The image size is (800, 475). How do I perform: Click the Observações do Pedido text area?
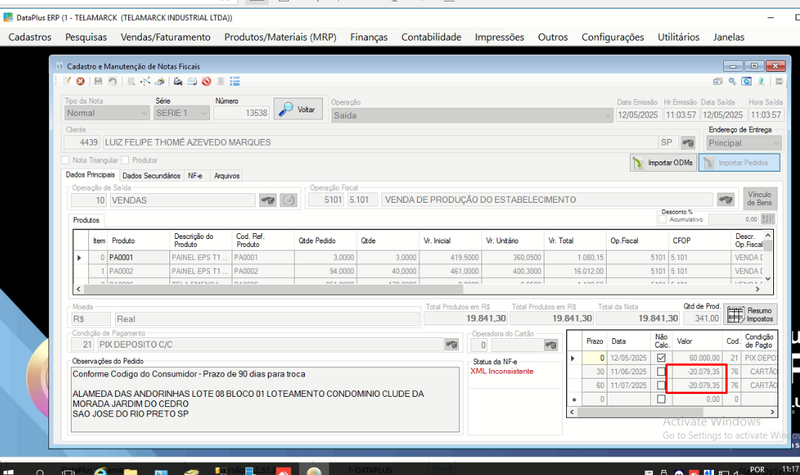pos(265,399)
